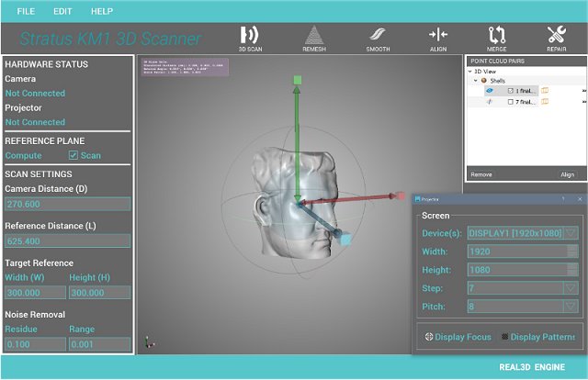Click the book icon beside 7 final row
Image resolution: width=588 pixels, height=380 pixels.
tap(545, 102)
